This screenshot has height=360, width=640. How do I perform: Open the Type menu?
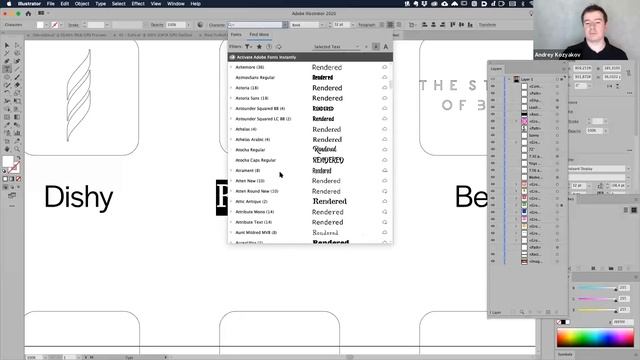pos(100,4)
